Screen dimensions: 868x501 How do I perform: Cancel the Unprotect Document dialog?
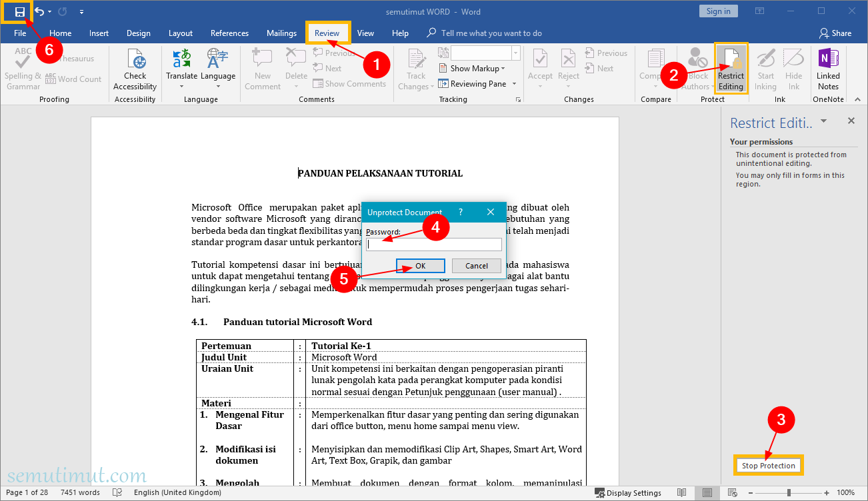coord(477,266)
